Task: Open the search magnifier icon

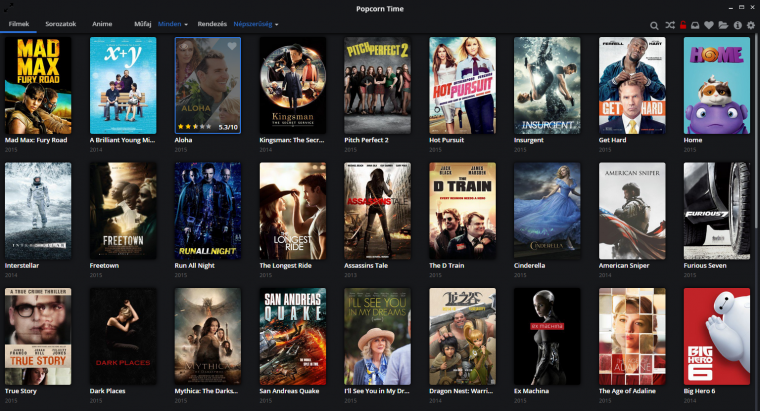Action: 654,25
